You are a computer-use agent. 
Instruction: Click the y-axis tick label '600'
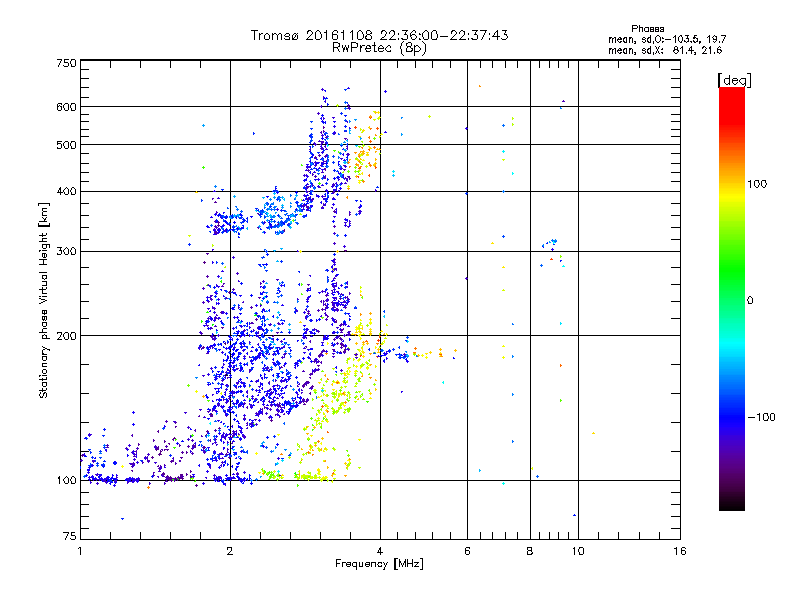(66, 107)
